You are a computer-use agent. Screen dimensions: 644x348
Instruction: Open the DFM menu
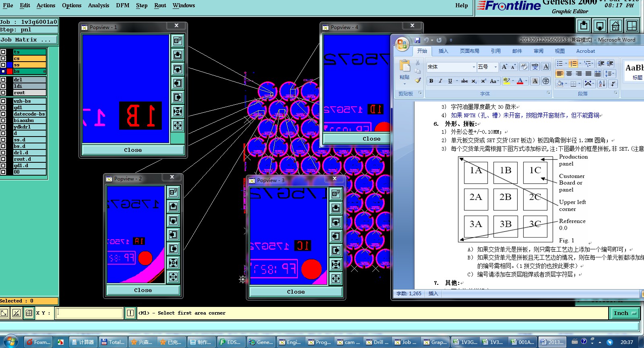coord(122,5)
